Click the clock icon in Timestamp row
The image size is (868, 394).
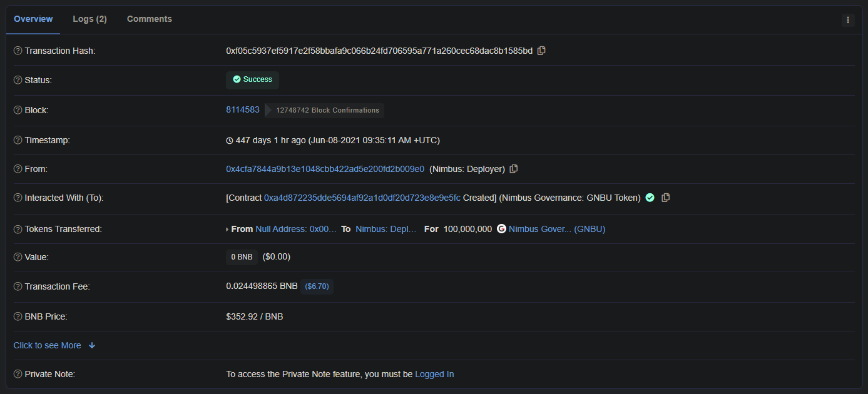230,141
